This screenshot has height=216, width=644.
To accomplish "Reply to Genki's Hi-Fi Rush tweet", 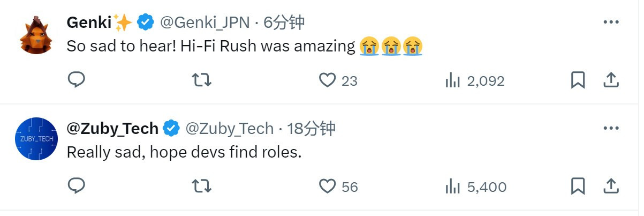I will [77, 80].
